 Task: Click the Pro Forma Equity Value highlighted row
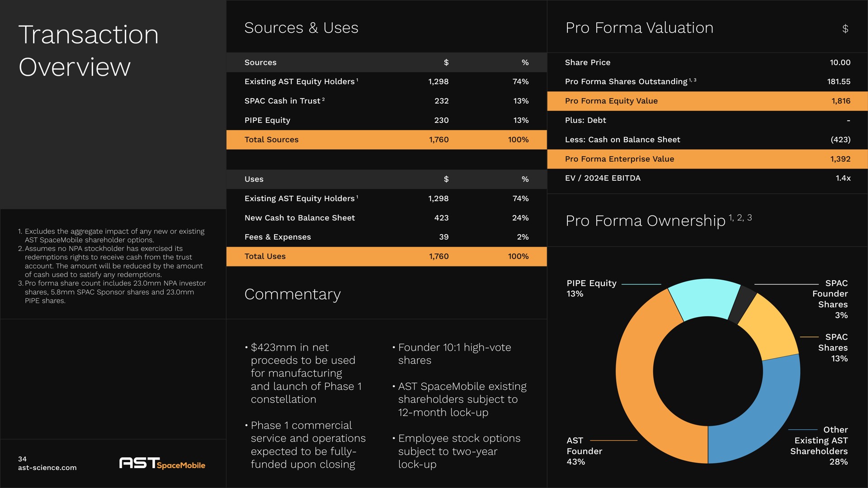[x=709, y=101]
